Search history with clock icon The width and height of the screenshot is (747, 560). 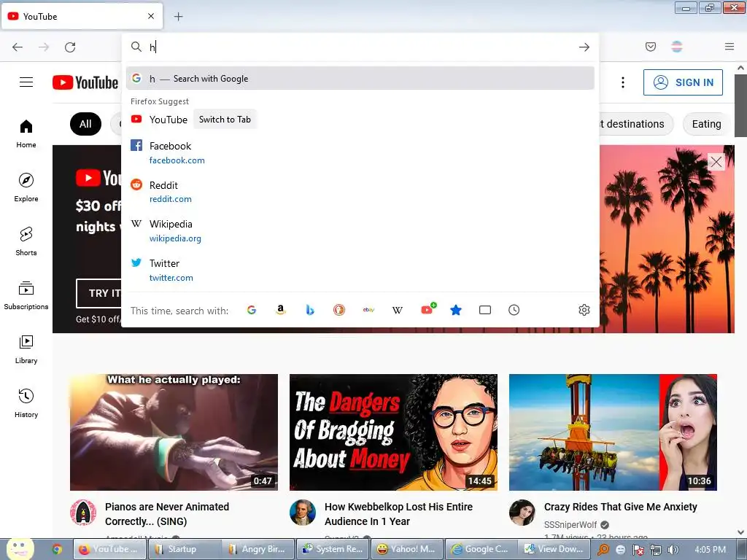coord(514,310)
